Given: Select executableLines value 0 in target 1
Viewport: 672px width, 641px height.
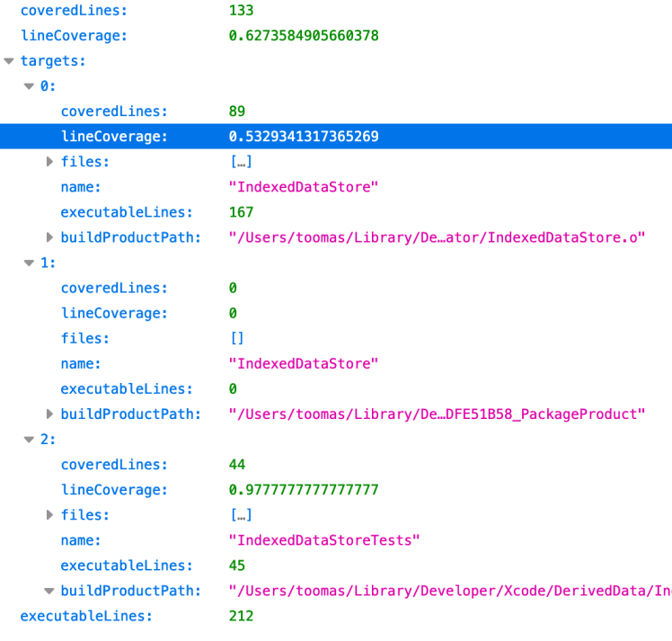Looking at the screenshot, I should (x=233, y=389).
